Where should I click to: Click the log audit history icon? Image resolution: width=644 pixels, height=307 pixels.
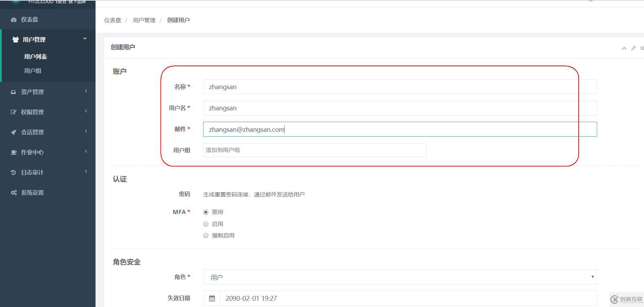13,172
